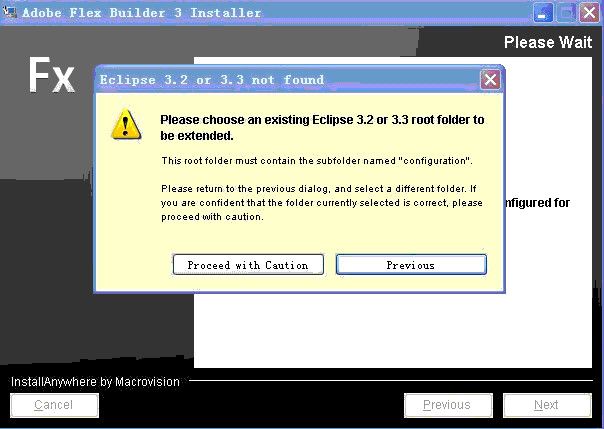Image resolution: width=604 pixels, height=429 pixels.
Task: Minimize the Flex Builder installer window
Action: point(543,13)
